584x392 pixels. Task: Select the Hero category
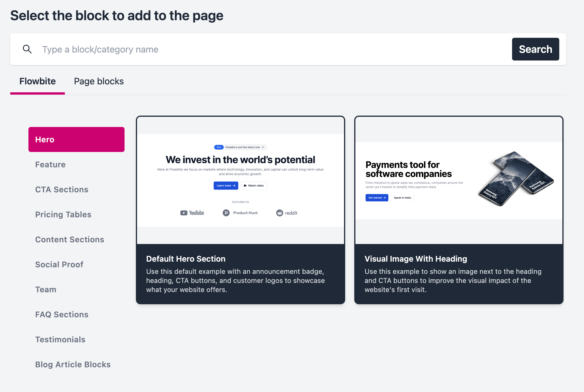(76, 139)
